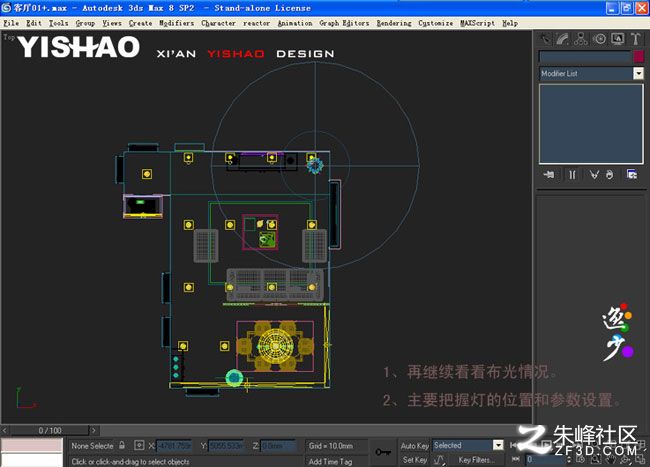The width and height of the screenshot is (650, 467).
Task: Click the Grid = 10.0mm status text
Action: 331,446
